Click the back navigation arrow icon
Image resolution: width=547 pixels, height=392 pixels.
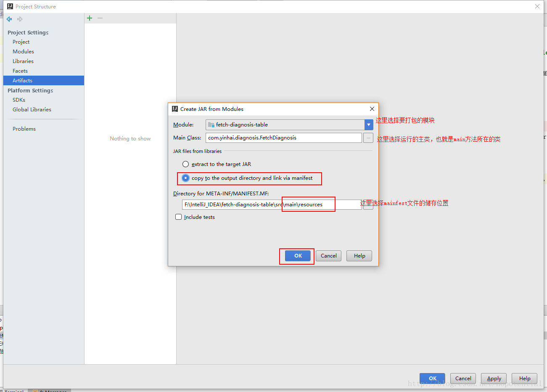click(9, 19)
